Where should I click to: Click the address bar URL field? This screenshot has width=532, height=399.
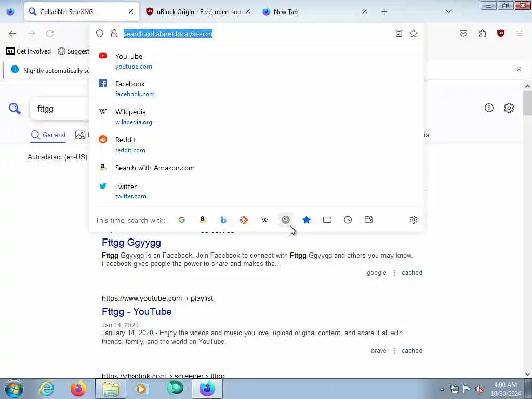pyautogui.click(x=258, y=34)
